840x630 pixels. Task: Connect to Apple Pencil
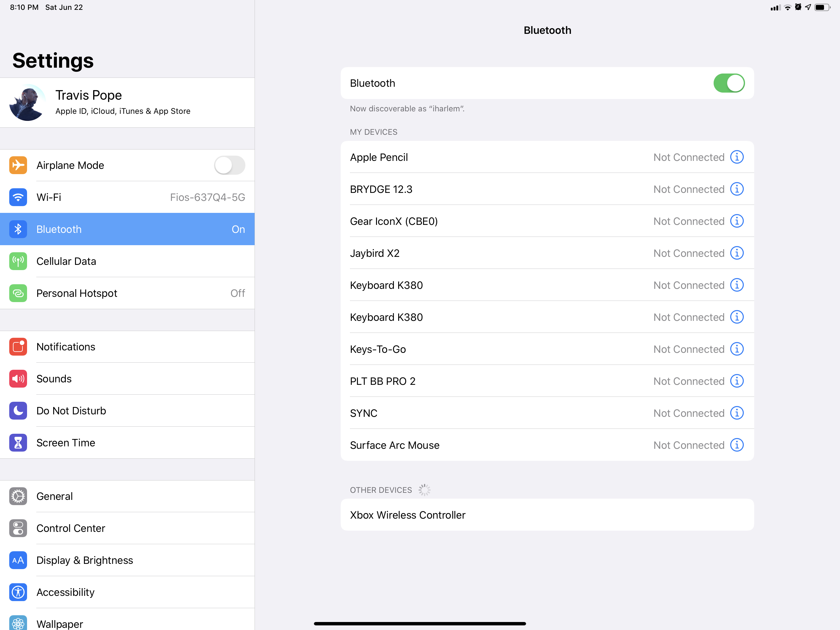(547, 157)
